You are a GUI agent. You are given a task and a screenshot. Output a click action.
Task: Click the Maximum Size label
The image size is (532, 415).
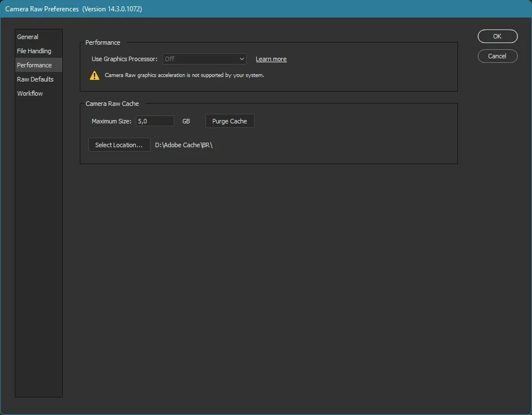click(111, 121)
